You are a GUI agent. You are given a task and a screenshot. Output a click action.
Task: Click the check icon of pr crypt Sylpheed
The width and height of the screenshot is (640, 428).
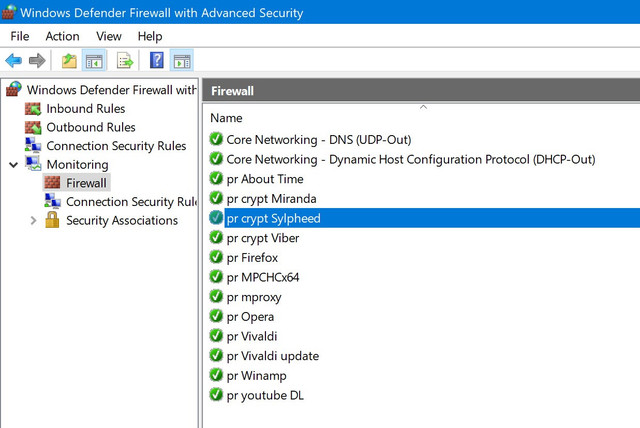pos(216,218)
